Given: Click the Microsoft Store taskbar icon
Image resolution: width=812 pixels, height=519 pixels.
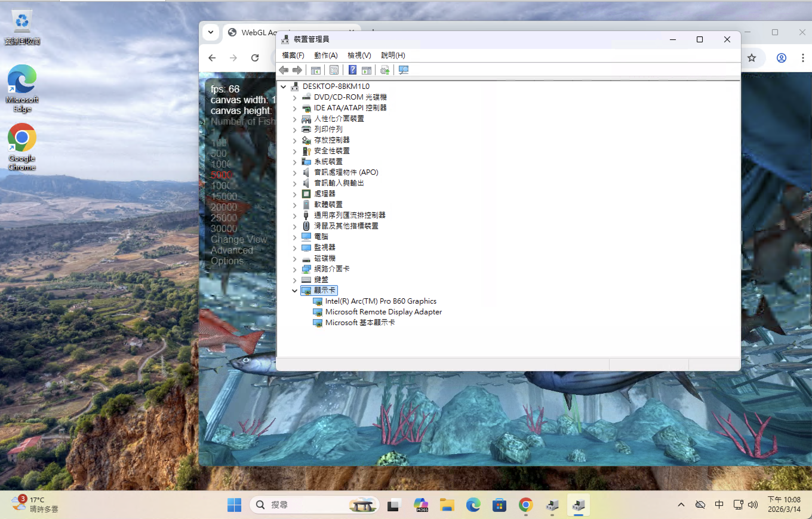Looking at the screenshot, I should (499, 505).
